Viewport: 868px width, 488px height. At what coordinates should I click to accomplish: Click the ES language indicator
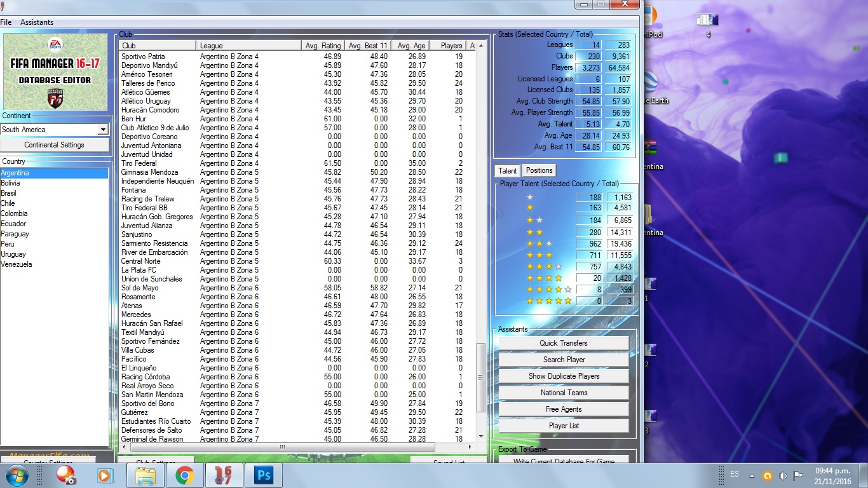[735, 475]
